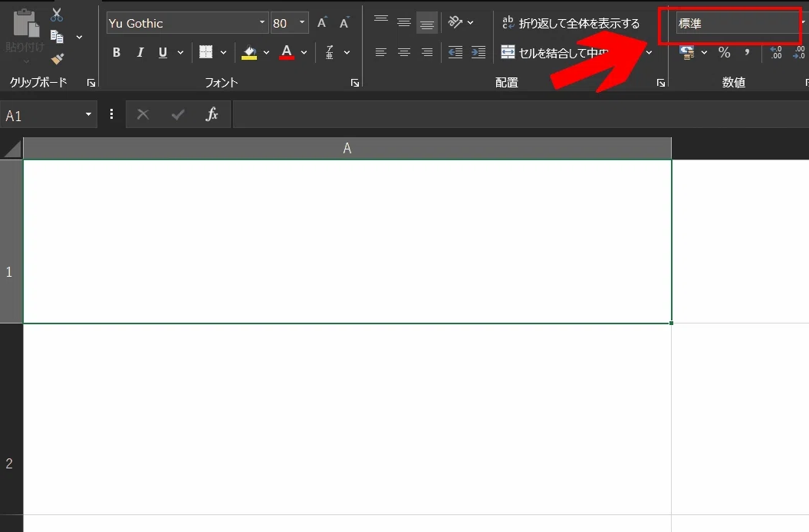Decrease font size with smaller A icon
Viewport: 809px width, 532px height.
click(x=344, y=23)
